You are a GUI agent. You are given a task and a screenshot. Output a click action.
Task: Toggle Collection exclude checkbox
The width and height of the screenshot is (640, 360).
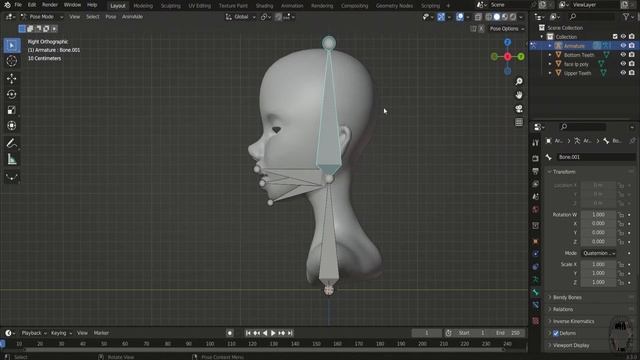[x=615, y=37]
